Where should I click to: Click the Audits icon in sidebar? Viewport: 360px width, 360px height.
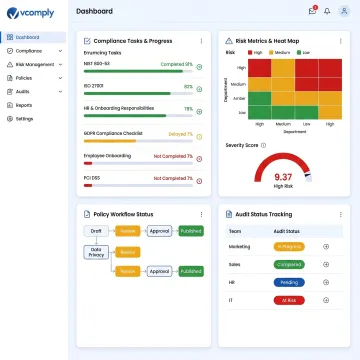[x=10, y=92]
